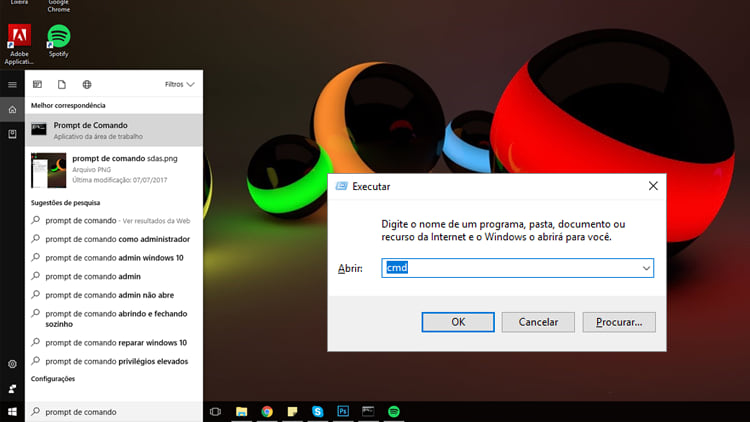Switch to the Web filter tab

(87, 85)
